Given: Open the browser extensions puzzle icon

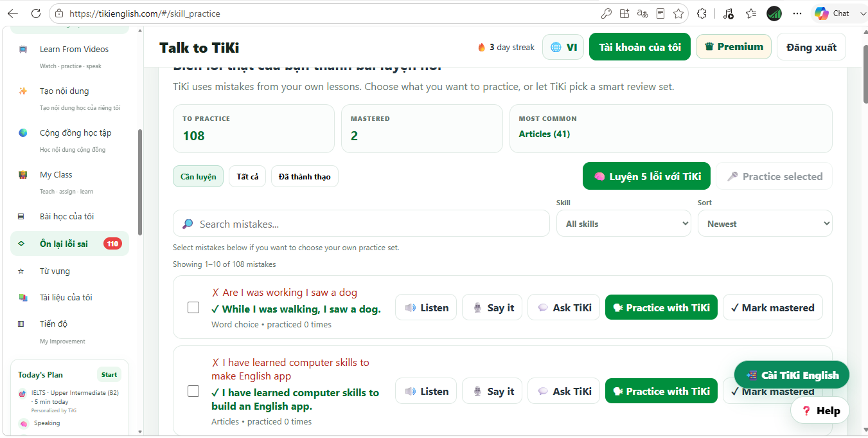Looking at the screenshot, I should (x=702, y=13).
